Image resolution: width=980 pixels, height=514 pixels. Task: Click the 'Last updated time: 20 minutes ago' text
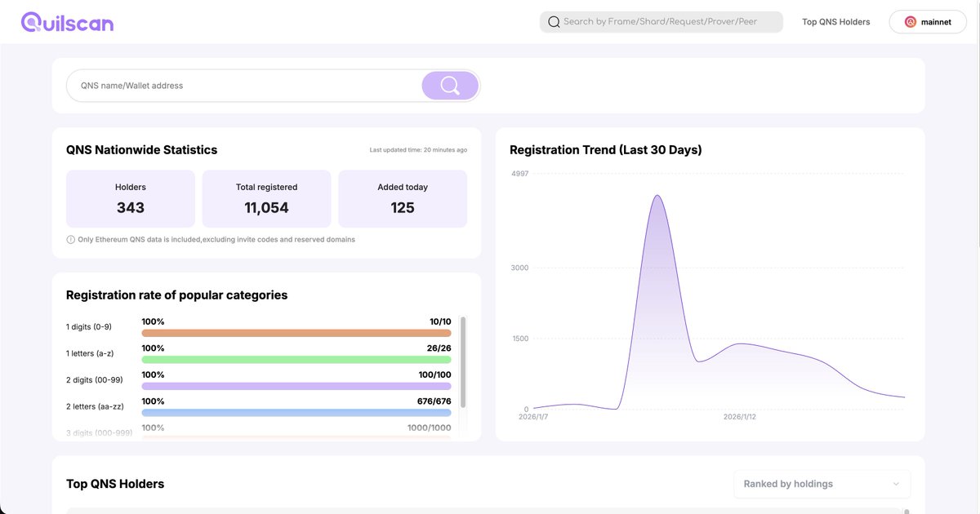tap(418, 150)
